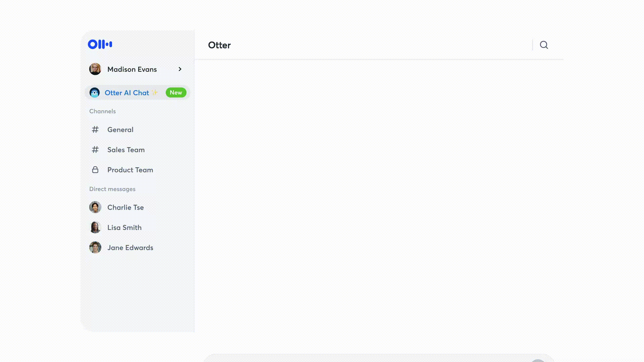The image size is (644, 362).
Task: Select Otter AI Chat in the sidebar
Action: coord(127,93)
